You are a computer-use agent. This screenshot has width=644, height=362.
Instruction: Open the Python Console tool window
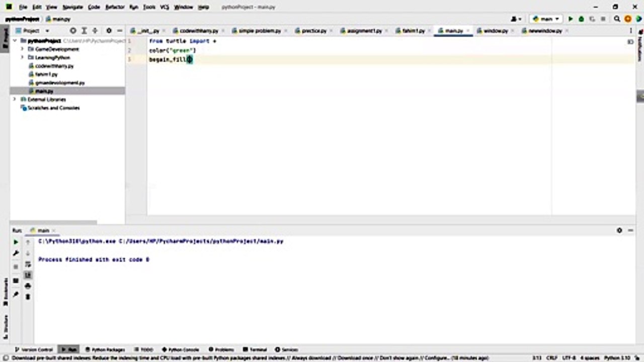tap(181, 349)
